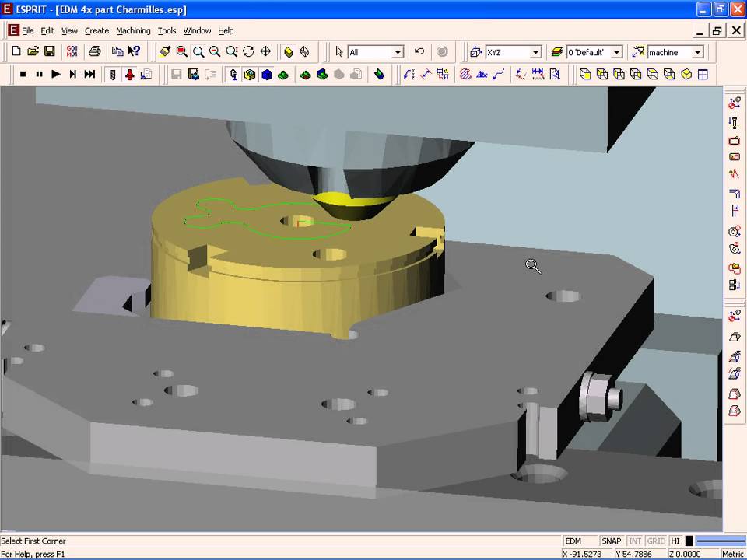Viewport: 747px width, 560px height.
Task: Open the Create menu
Action: point(96,30)
